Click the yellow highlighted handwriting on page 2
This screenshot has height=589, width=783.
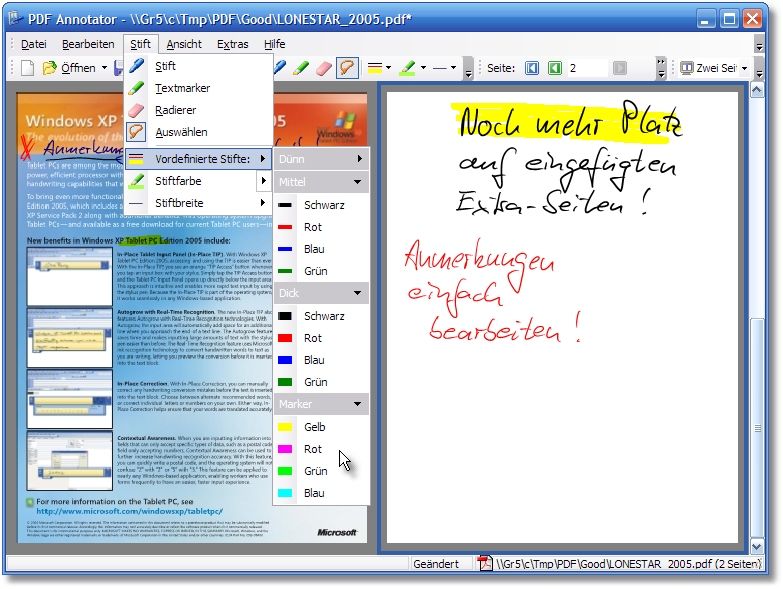coord(569,121)
